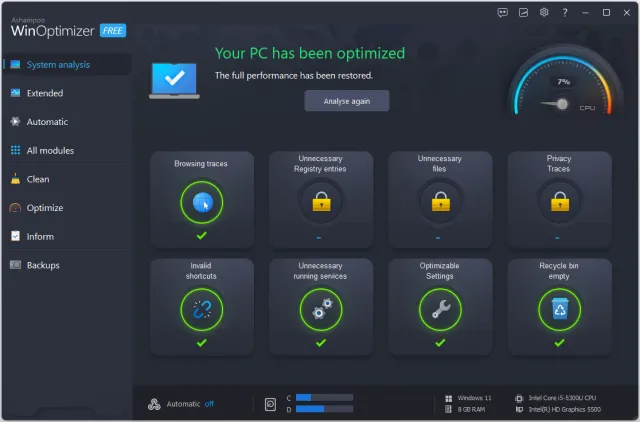Click the Intel(R) HD Graphics 5500 text
Image resolution: width=640 pixels, height=422 pixels.
tap(564, 409)
